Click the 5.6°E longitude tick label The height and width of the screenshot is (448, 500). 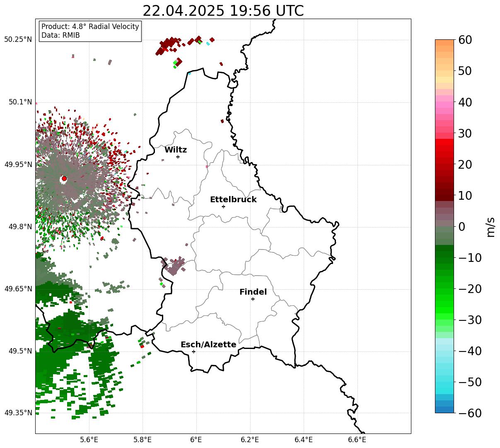click(x=89, y=440)
